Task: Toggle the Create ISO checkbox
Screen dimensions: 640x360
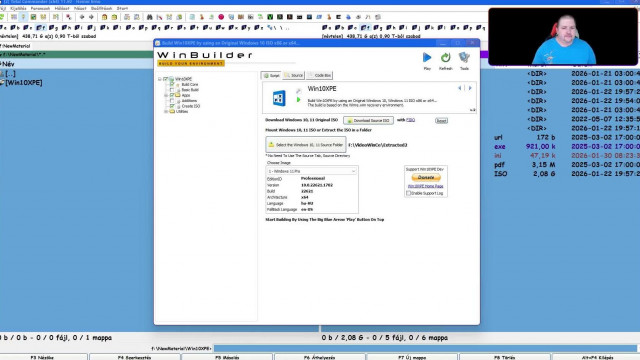Action: 172,106
